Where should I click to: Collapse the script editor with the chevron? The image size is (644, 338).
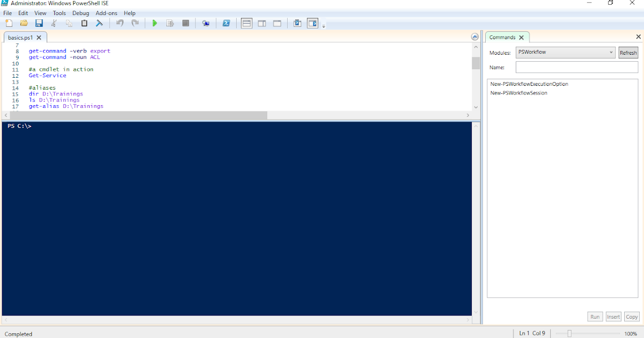pos(474,36)
